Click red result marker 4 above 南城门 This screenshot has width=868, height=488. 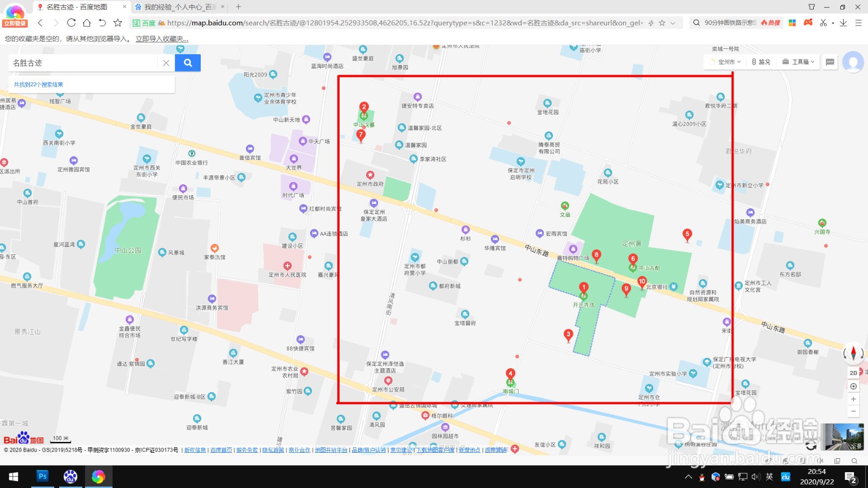click(510, 374)
